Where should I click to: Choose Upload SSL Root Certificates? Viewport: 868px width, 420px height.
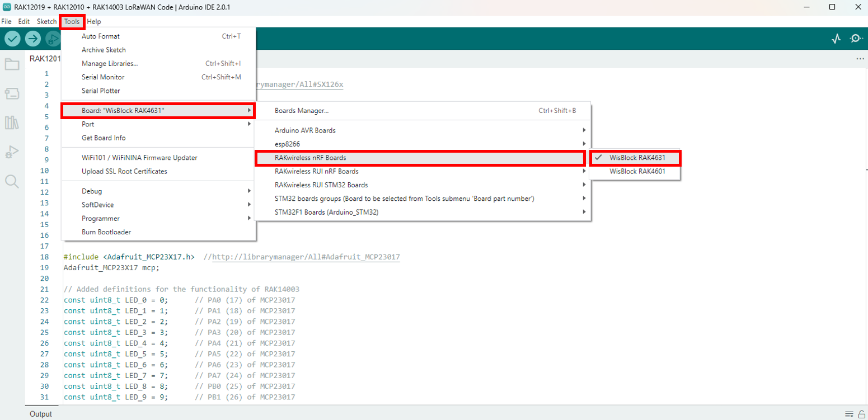[158, 171]
